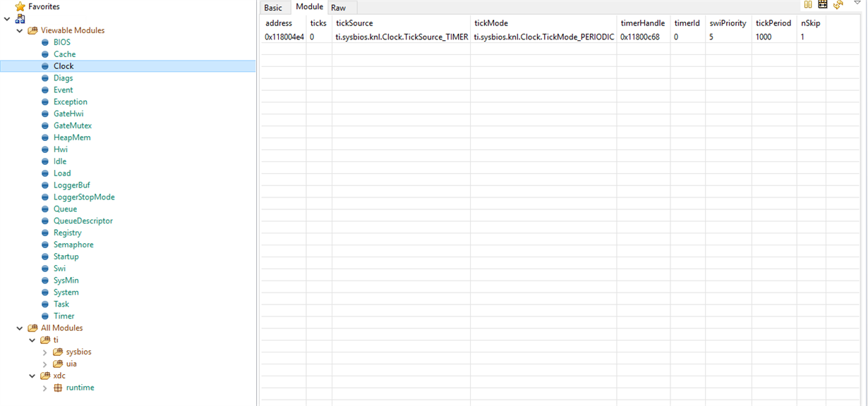Screen dimensions: 868x406
Task: Click the QueueDescriptor module's blue icon
Action: 45,221
